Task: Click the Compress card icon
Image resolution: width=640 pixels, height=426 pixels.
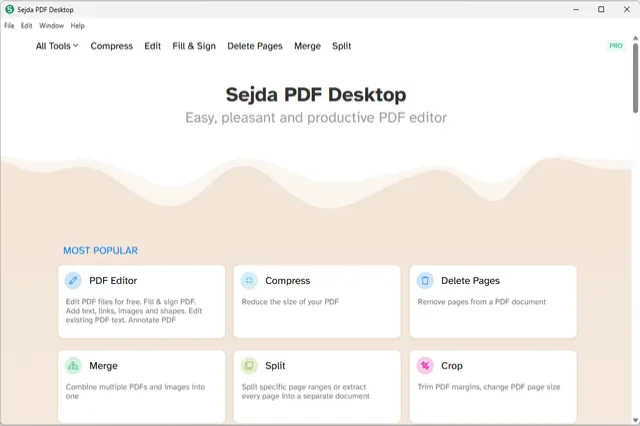Action: point(249,281)
